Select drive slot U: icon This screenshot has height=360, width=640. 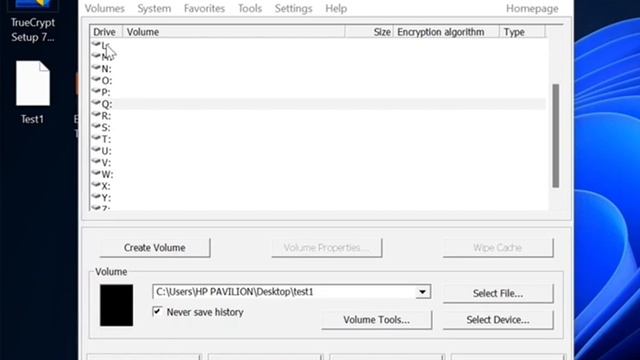point(96,149)
